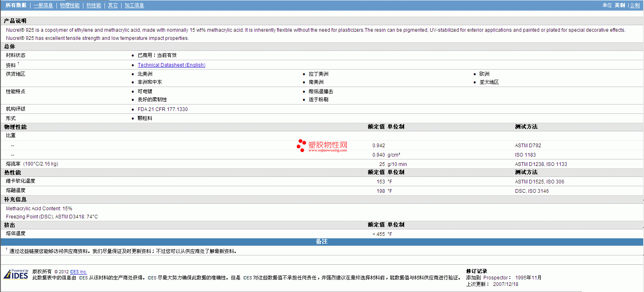Image resolution: width=644 pixels, height=292 pixels.
Task: Click FDA 21 CFR 177.1330 rating
Action: tap(163, 109)
